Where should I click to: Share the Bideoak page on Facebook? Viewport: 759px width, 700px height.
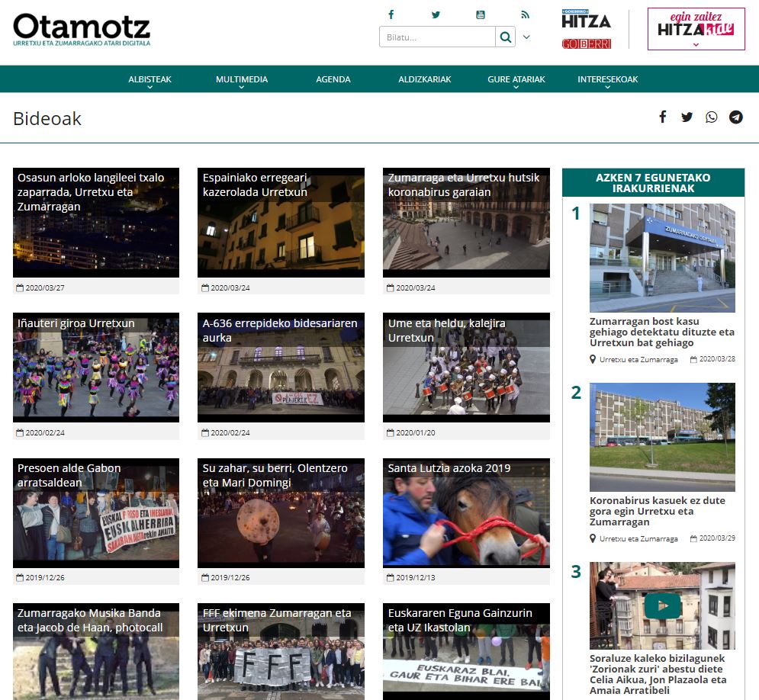[663, 117]
